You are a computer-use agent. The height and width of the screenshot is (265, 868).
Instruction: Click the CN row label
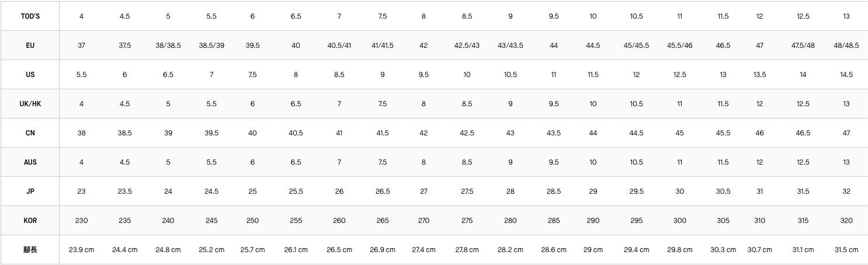click(x=30, y=133)
